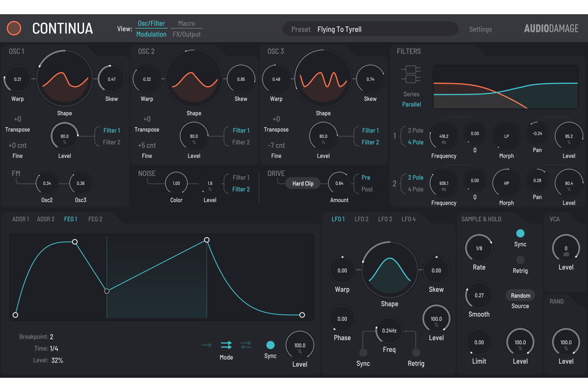The width and height of the screenshot is (588, 392).
Task: Click the Smooth knob in Sample & Hold
Action: point(479,295)
